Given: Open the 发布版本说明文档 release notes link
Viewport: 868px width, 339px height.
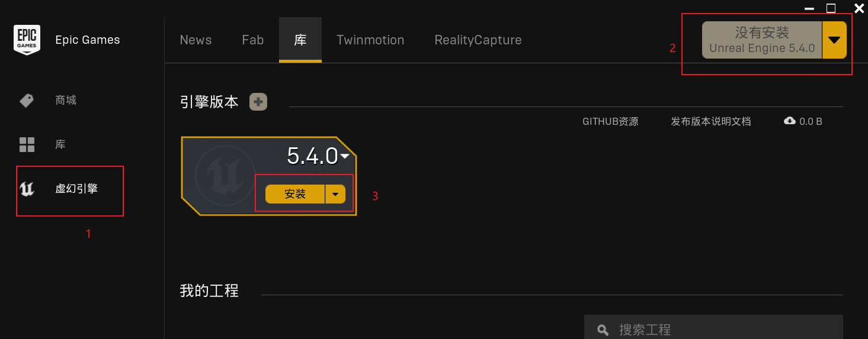Looking at the screenshot, I should coord(710,121).
